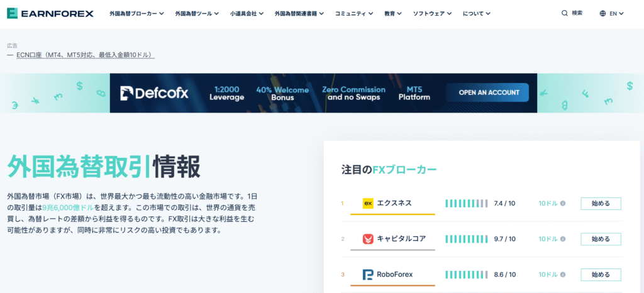Click the キャピタルコア 9.7 rating bar
This screenshot has width=644, height=293.
[x=466, y=239]
